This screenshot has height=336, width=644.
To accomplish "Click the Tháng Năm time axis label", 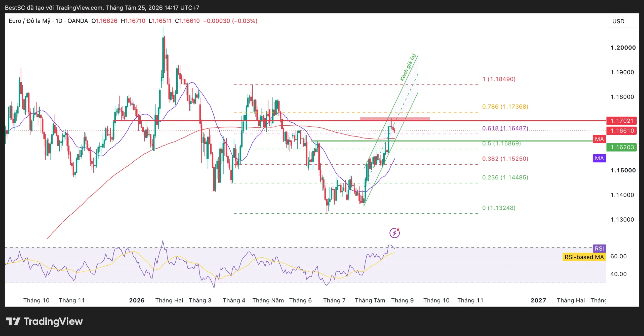I will (x=268, y=301).
